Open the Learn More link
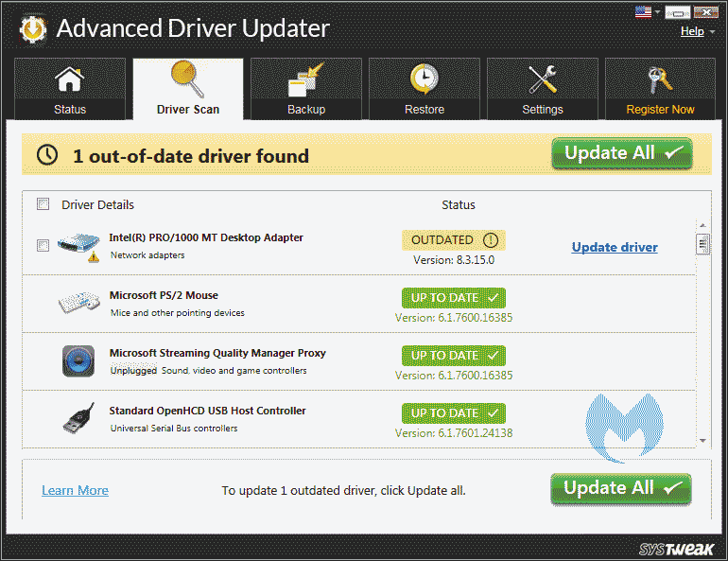This screenshot has height=561, width=728. pos(76,490)
